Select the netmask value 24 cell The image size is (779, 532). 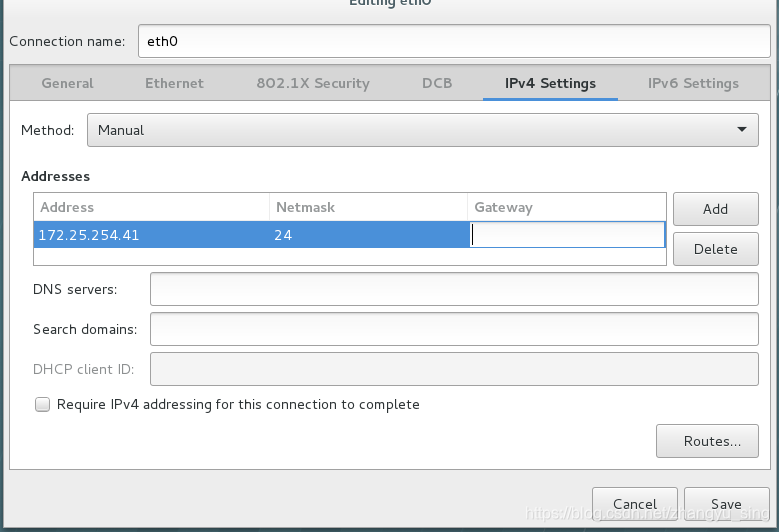(368, 234)
